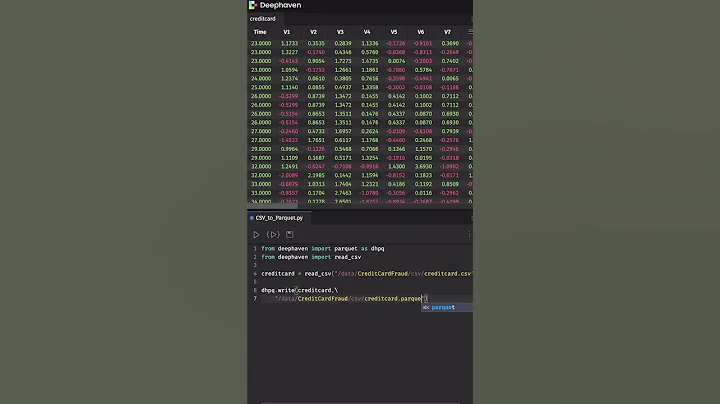Click the V3 column header
This screenshot has width=720, height=404.
click(340, 32)
